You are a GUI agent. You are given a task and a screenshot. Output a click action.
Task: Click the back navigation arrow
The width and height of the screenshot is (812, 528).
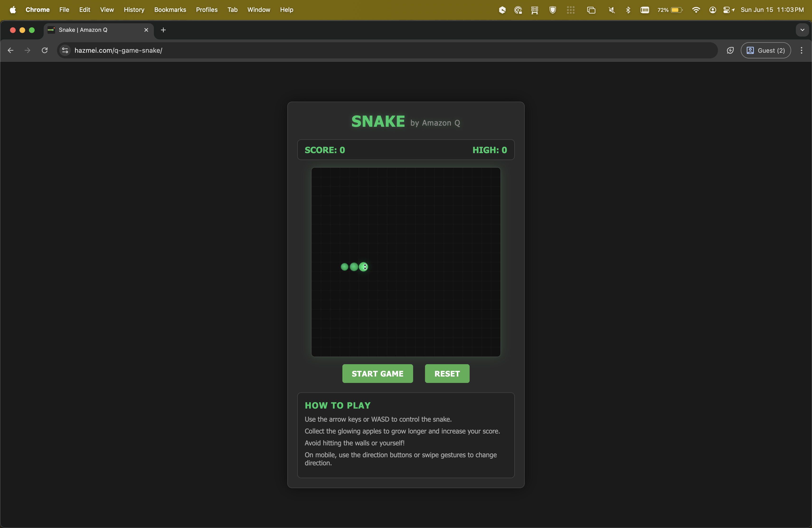point(10,51)
